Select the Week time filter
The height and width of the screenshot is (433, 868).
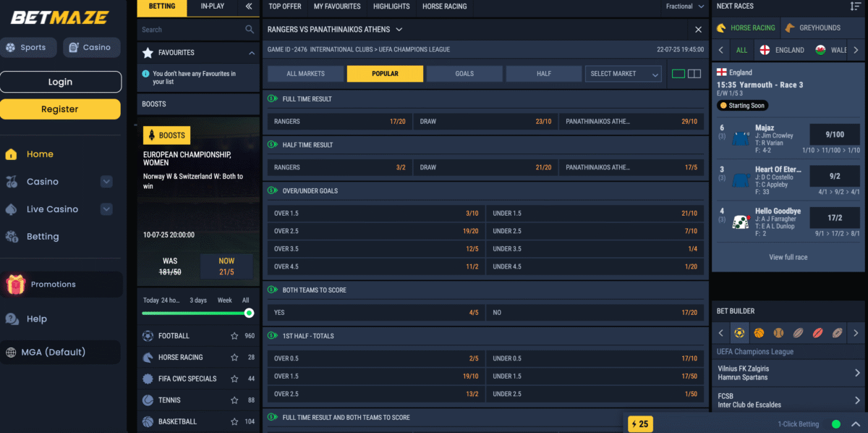pos(225,300)
